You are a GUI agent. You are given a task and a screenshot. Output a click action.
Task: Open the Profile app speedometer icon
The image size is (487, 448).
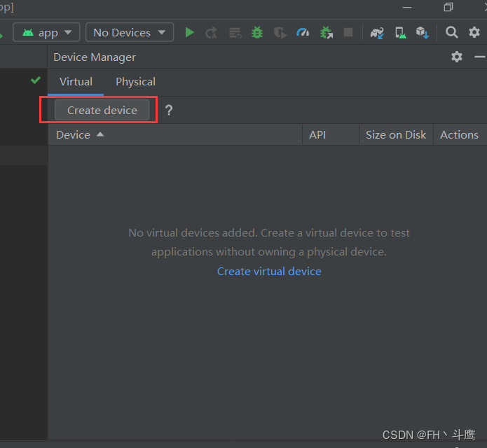[x=303, y=32]
